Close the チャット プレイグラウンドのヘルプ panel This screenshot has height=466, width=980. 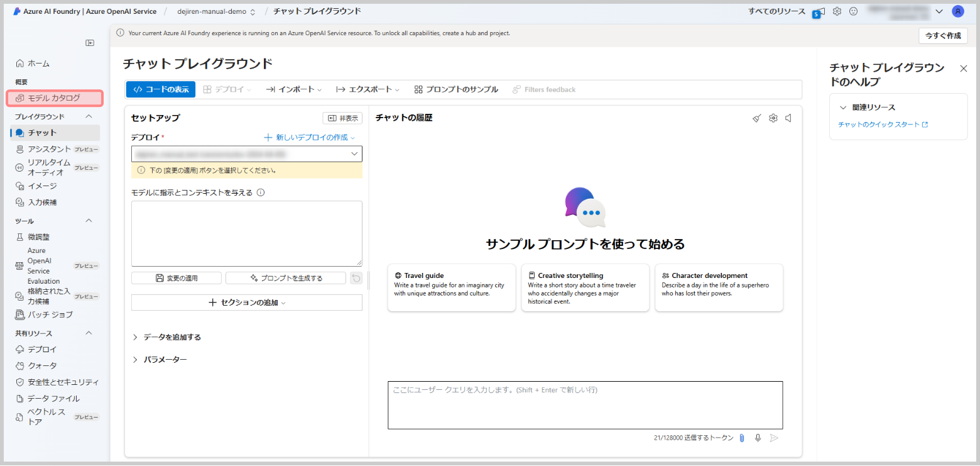(x=964, y=69)
